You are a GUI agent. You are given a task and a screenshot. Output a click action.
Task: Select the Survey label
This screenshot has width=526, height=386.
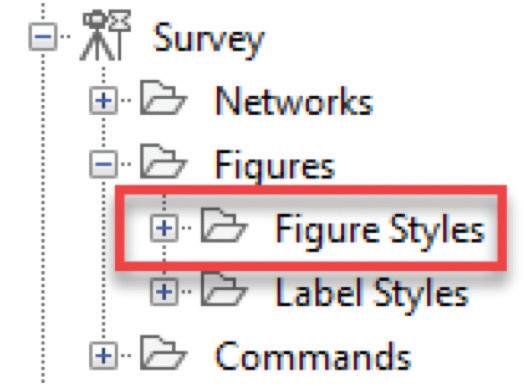point(209,40)
